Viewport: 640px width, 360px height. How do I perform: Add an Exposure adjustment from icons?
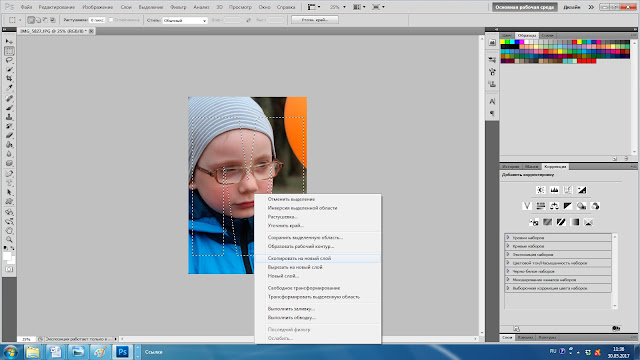click(x=582, y=190)
